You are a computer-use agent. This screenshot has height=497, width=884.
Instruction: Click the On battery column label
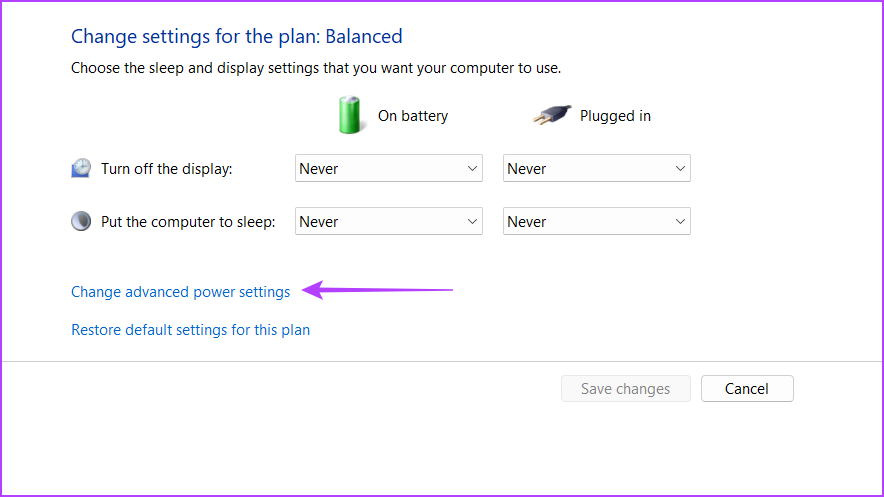(x=413, y=116)
